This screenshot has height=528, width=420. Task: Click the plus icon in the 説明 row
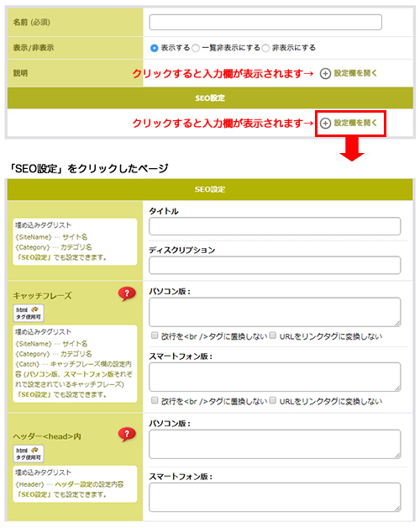[325, 73]
